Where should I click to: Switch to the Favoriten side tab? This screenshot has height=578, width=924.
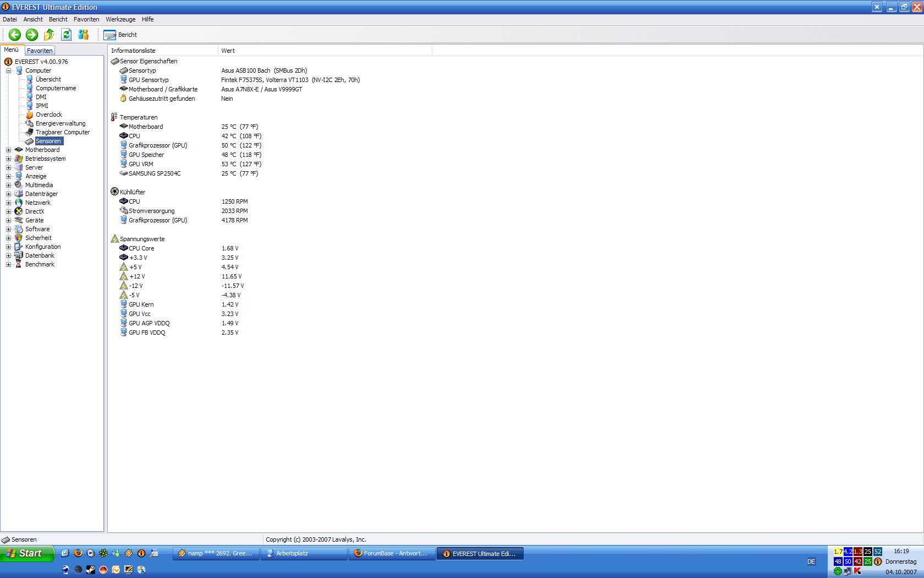coord(40,50)
